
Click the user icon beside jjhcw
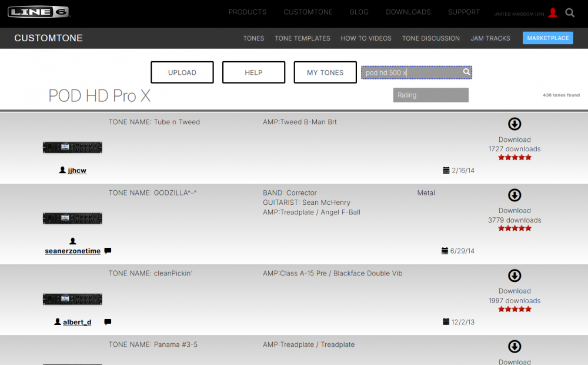pos(62,170)
